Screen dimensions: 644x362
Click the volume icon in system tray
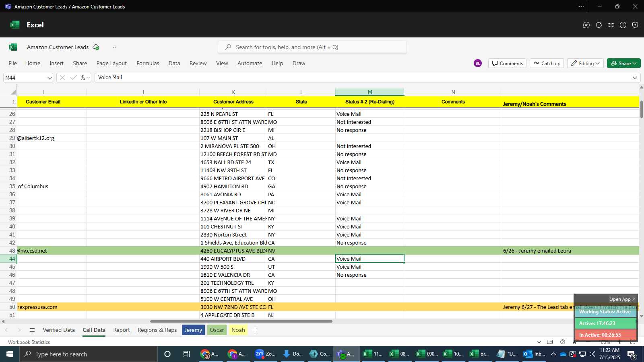pos(592,354)
